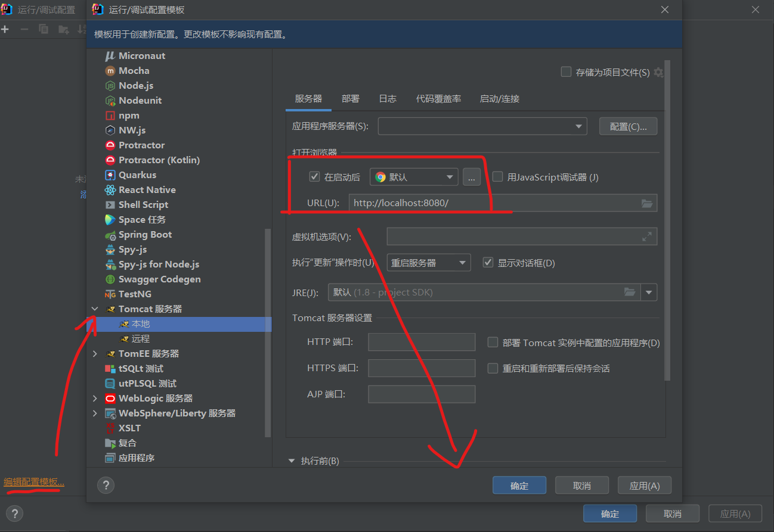Open the 存储为项目文件 gear settings

658,72
